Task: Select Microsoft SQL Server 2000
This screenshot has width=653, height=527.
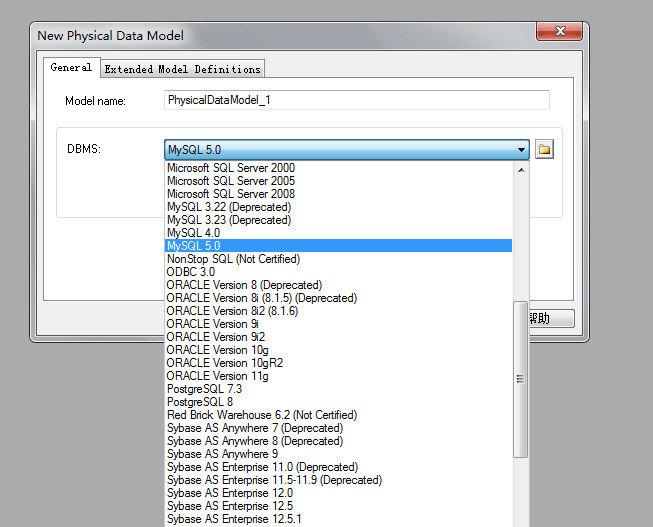Action: tap(338, 168)
